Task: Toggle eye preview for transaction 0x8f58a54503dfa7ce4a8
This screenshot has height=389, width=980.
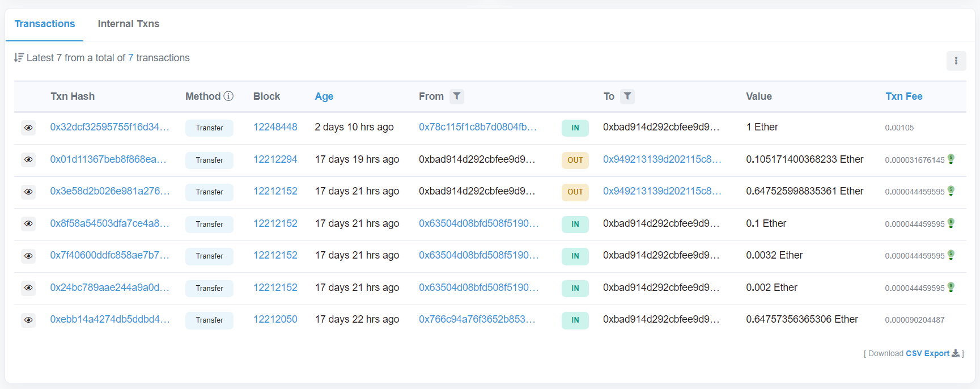Action: [x=28, y=224]
